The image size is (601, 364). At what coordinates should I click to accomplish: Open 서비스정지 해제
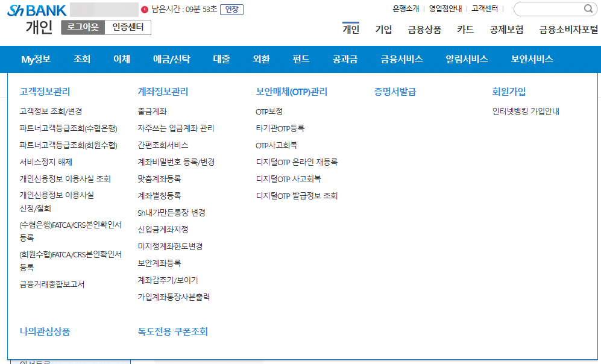tap(46, 162)
